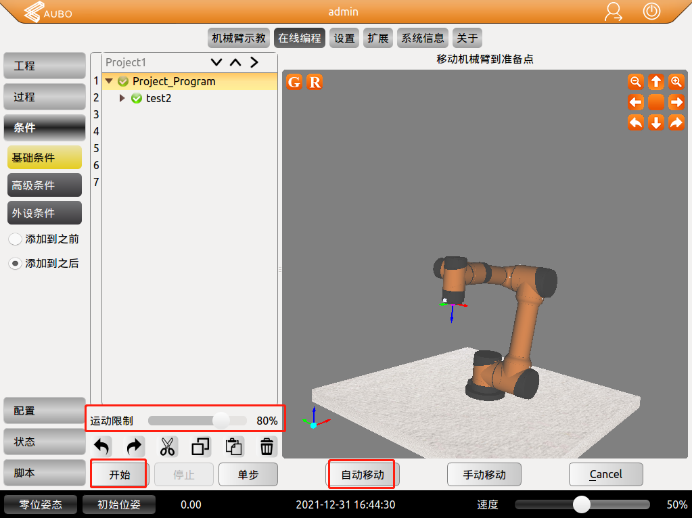Open the 系统信息 tab
The image size is (693, 519).
tap(423, 38)
